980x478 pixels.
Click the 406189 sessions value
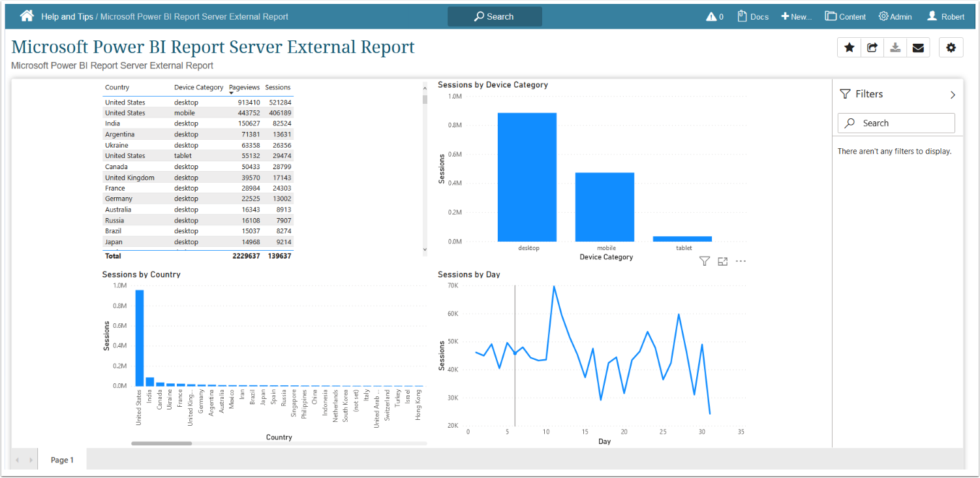click(279, 113)
